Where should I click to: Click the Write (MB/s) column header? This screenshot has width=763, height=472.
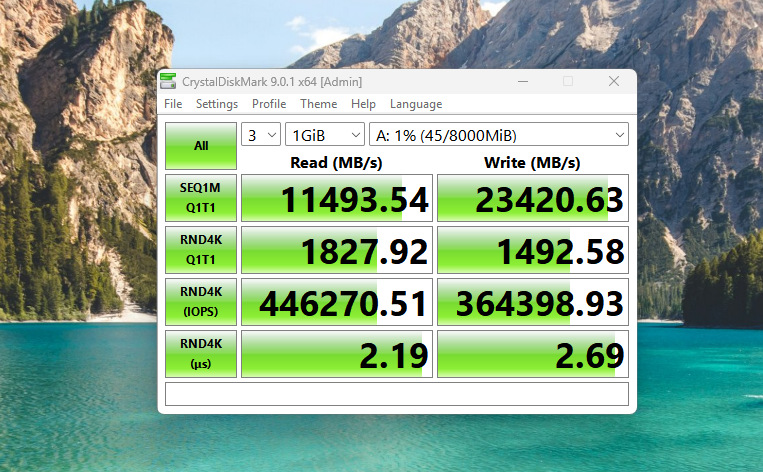[532, 163]
